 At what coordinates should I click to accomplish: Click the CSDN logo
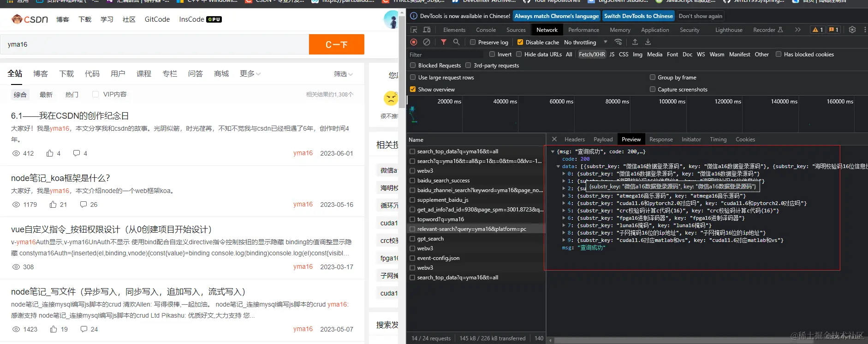[x=30, y=19]
